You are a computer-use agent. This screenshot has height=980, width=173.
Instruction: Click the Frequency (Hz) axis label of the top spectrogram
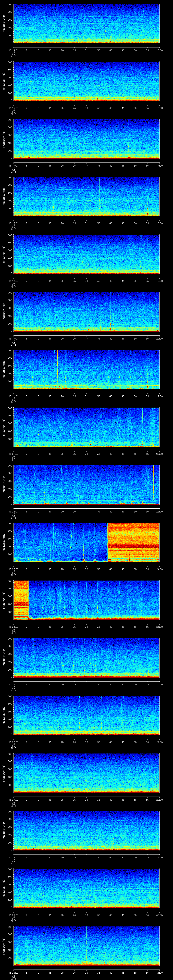[4, 24]
